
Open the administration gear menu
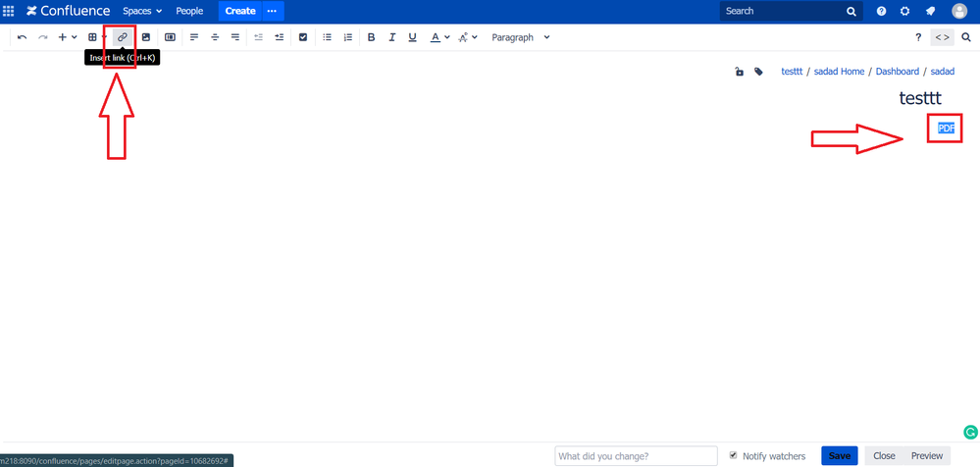click(905, 11)
